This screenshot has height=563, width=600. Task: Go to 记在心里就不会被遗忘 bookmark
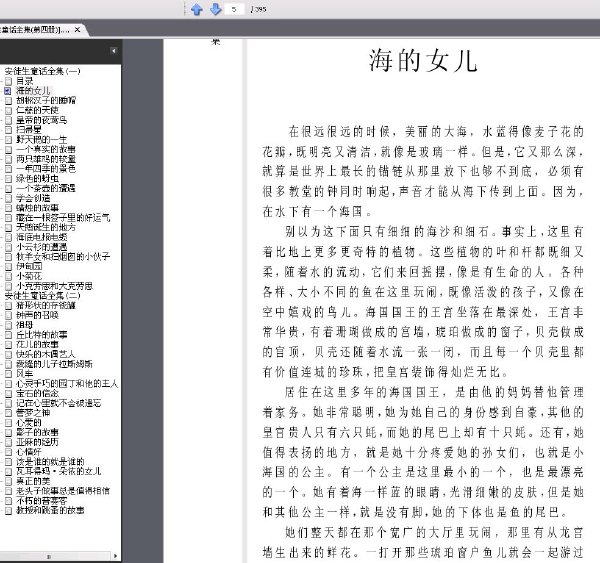click(x=59, y=403)
